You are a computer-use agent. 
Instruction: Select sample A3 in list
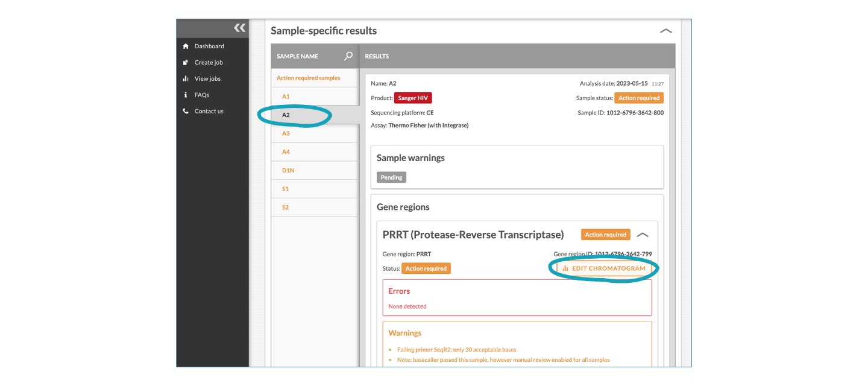[315, 133]
